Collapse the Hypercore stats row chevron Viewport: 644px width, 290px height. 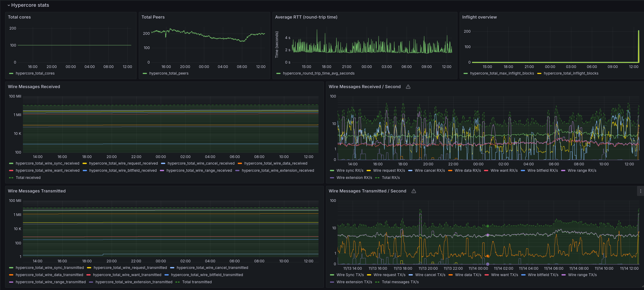point(9,5)
